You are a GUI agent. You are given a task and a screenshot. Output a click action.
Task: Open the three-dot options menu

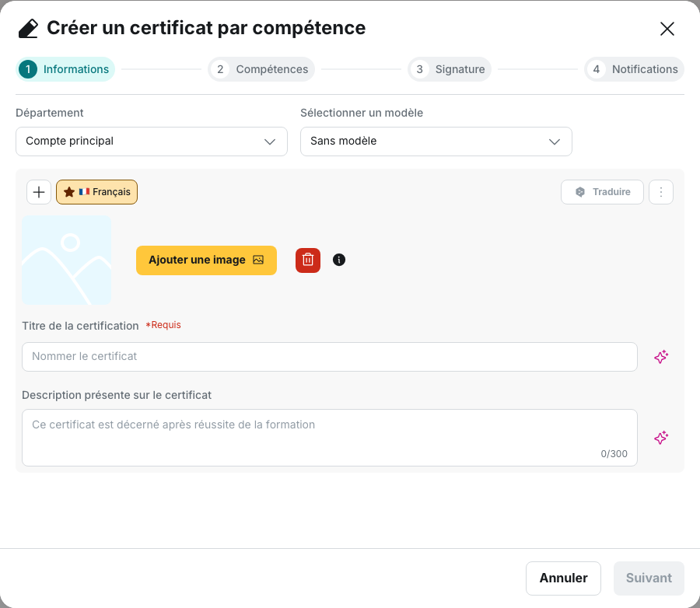(x=660, y=192)
